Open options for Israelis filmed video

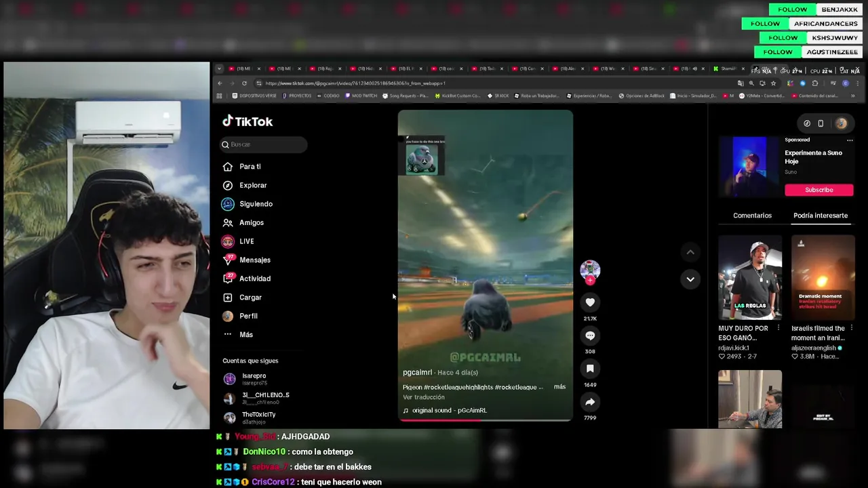pyautogui.click(x=852, y=328)
